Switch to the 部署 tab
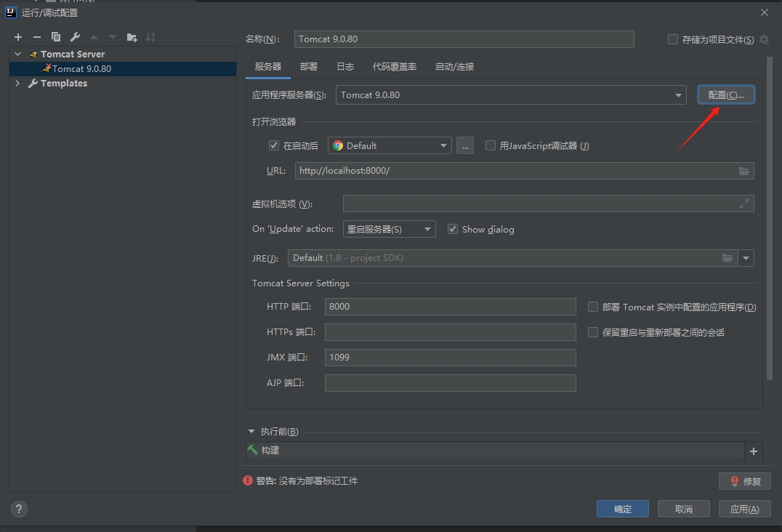 (x=309, y=67)
